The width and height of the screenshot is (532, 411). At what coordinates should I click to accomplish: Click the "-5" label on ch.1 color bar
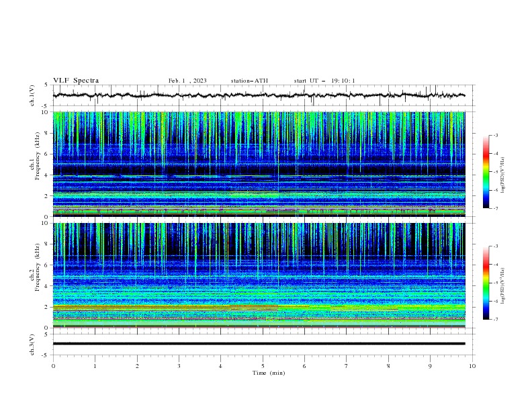496,172
